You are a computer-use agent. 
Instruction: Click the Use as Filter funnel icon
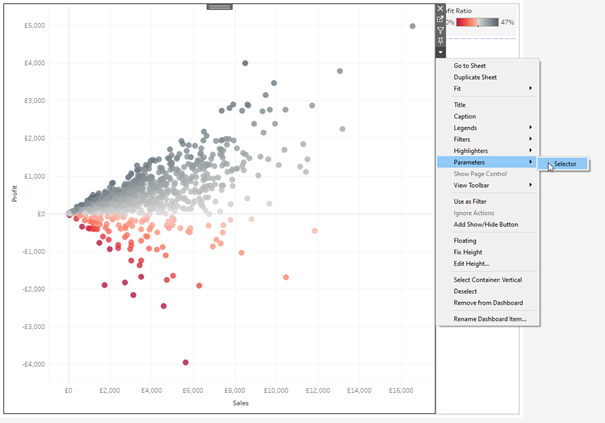(440, 30)
